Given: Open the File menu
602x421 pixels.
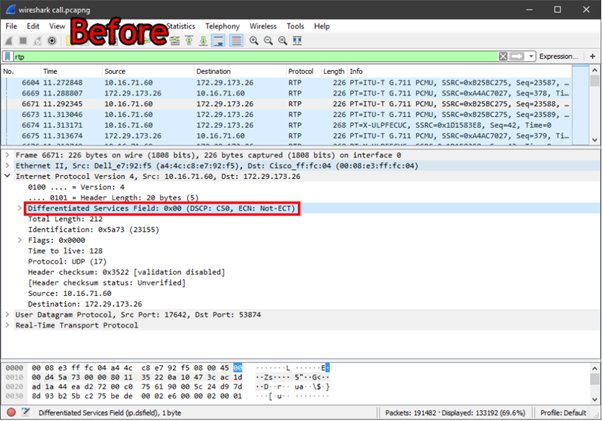Looking at the screenshot, I should (11, 26).
